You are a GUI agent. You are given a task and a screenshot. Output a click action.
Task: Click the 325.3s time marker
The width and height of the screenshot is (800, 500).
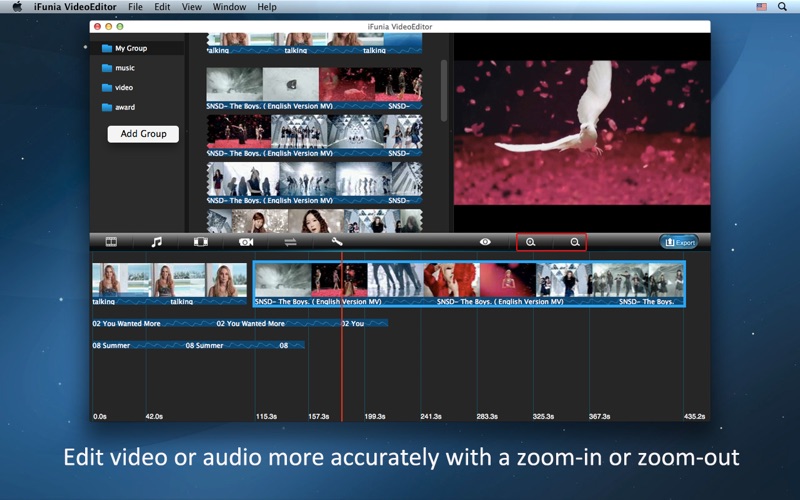543,416
